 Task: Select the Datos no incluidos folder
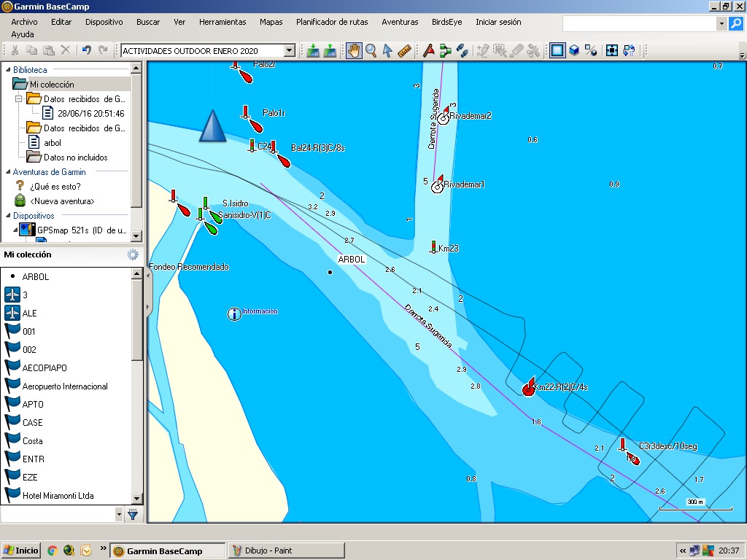click(76, 157)
